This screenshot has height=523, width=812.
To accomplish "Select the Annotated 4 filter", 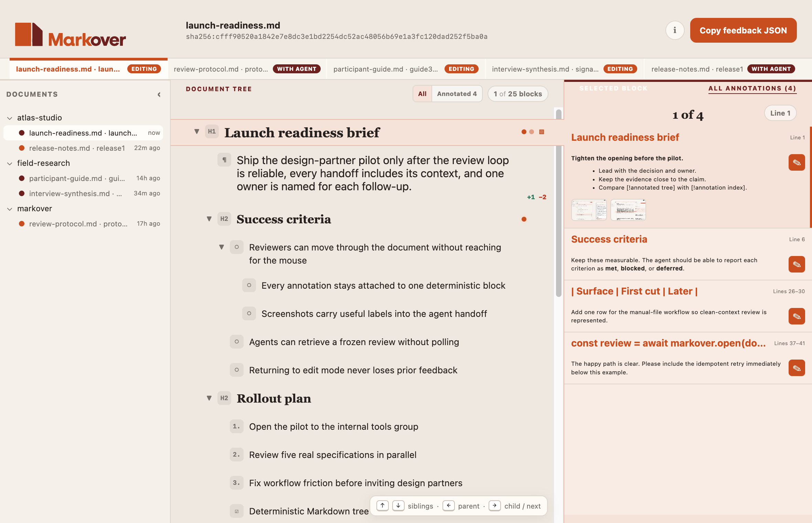I will (x=457, y=94).
